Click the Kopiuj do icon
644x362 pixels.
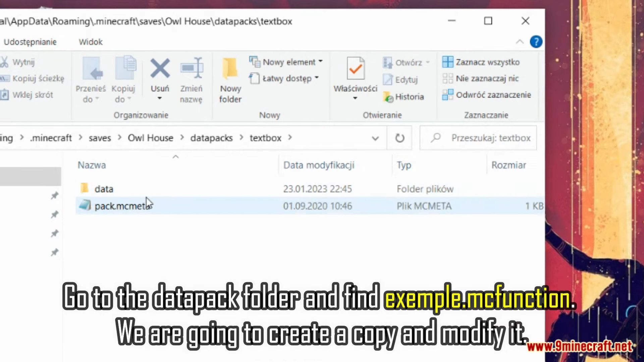(x=125, y=68)
